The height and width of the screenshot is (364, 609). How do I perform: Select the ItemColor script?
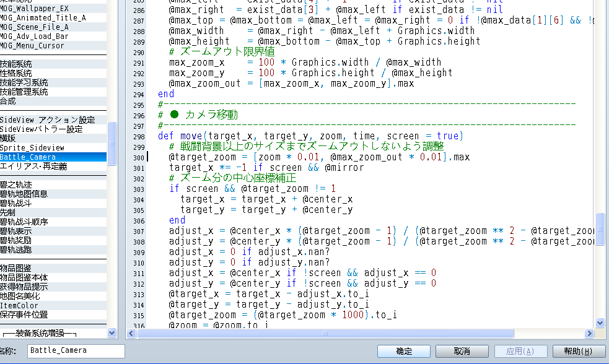[x=53, y=306]
